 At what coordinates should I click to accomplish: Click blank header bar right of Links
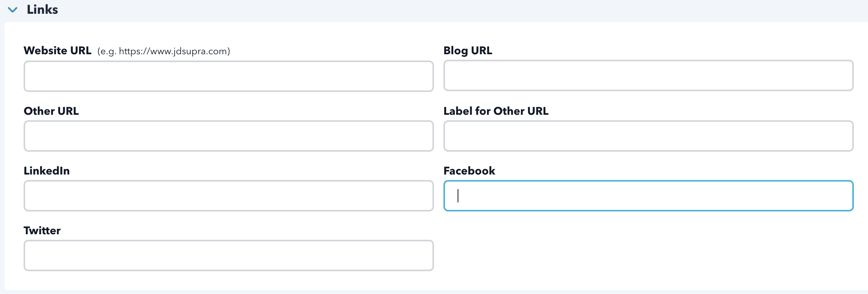[472, 10]
